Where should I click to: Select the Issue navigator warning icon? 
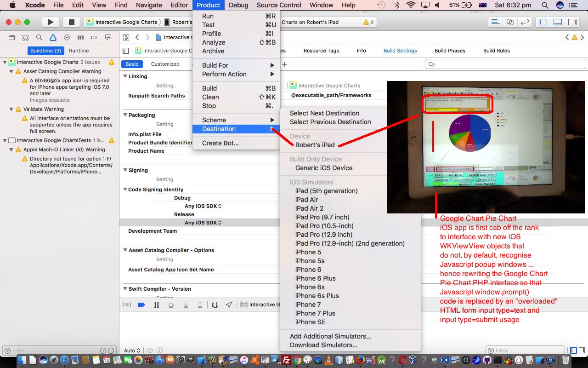coord(53,37)
